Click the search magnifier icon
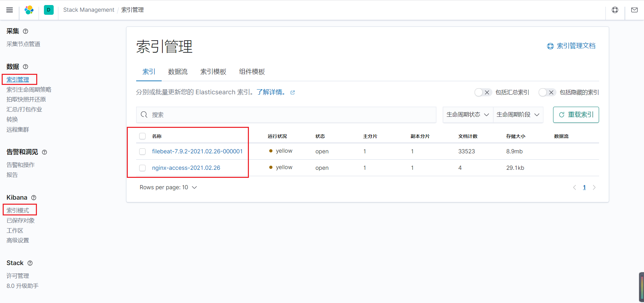Viewport: 644px width, 303px height. tap(144, 115)
